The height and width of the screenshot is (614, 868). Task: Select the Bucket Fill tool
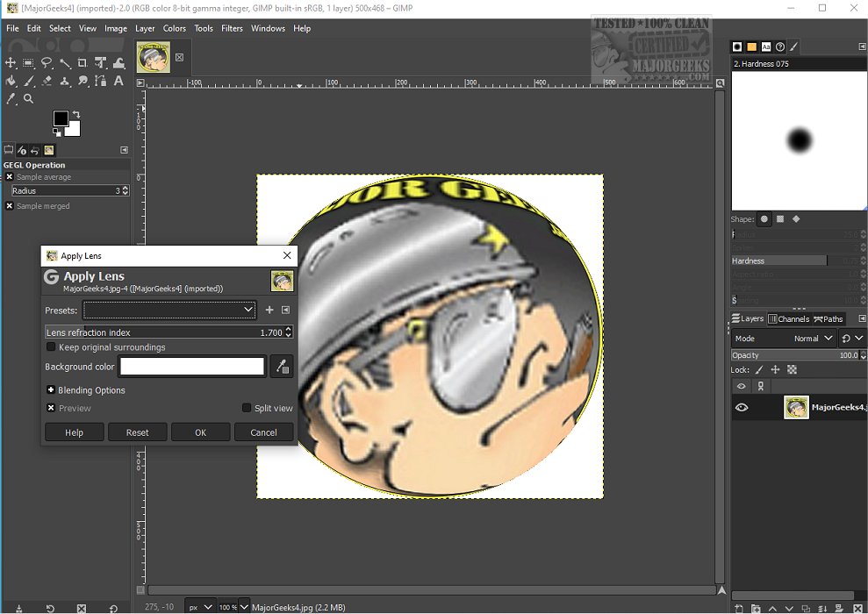tap(11, 82)
